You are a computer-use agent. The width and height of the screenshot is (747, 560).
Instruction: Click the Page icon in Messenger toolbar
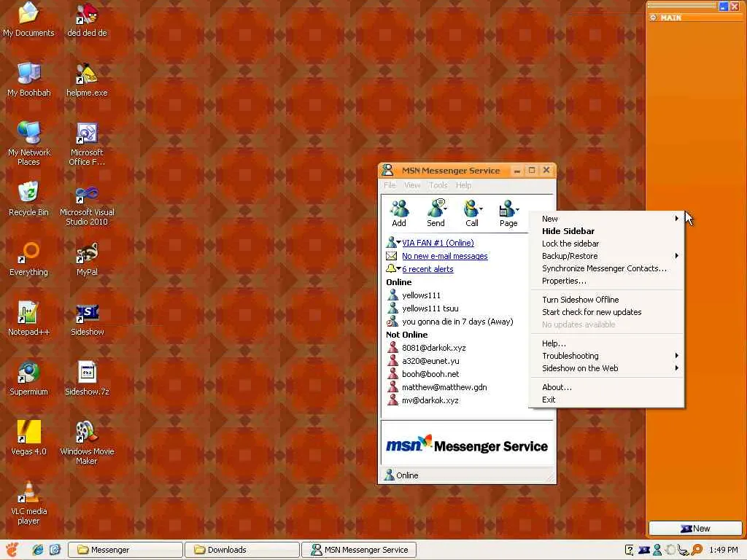pyautogui.click(x=508, y=213)
